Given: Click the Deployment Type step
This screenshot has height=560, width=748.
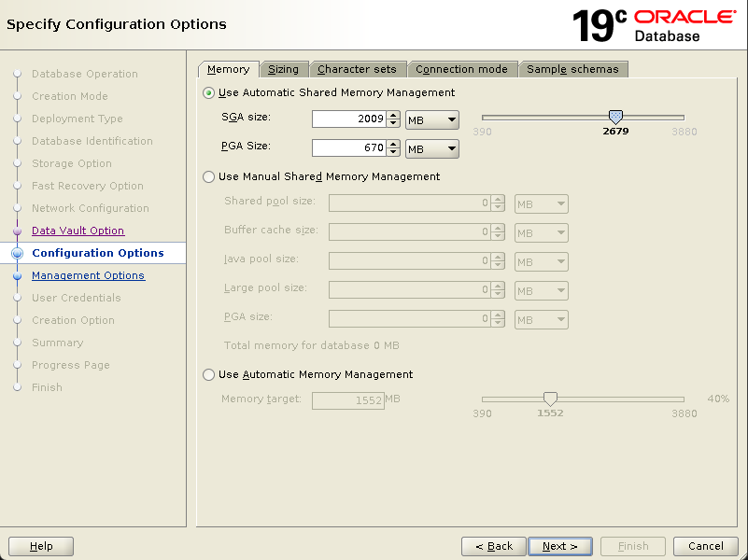Looking at the screenshot, I should (x=78, y=119).
